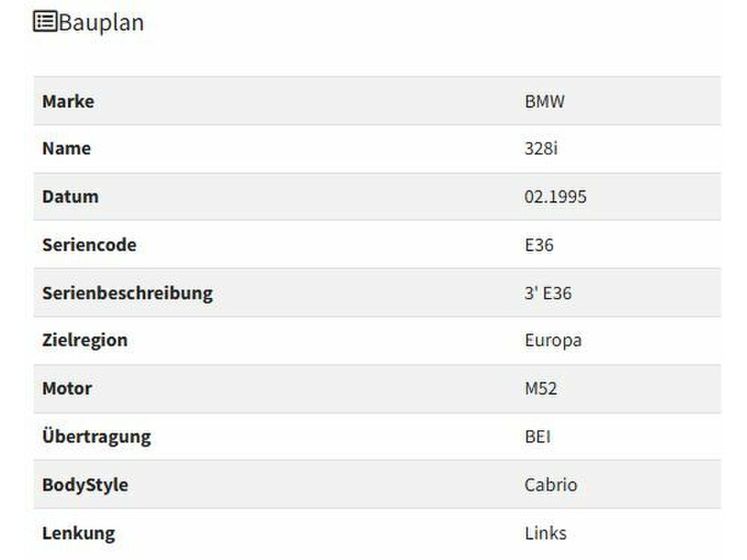Select the Seriencode row label
This screenshot has width=747, height=560.
(89, 245)
